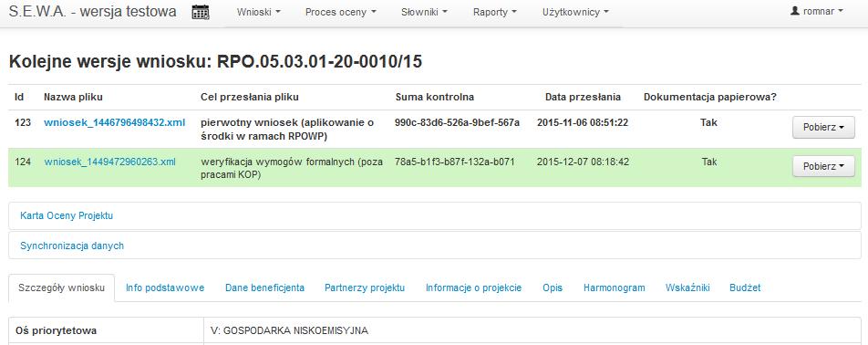Expand the Proces oceny menu
Image resolution: width=868 pixels, height=345 pixels.
340,12
